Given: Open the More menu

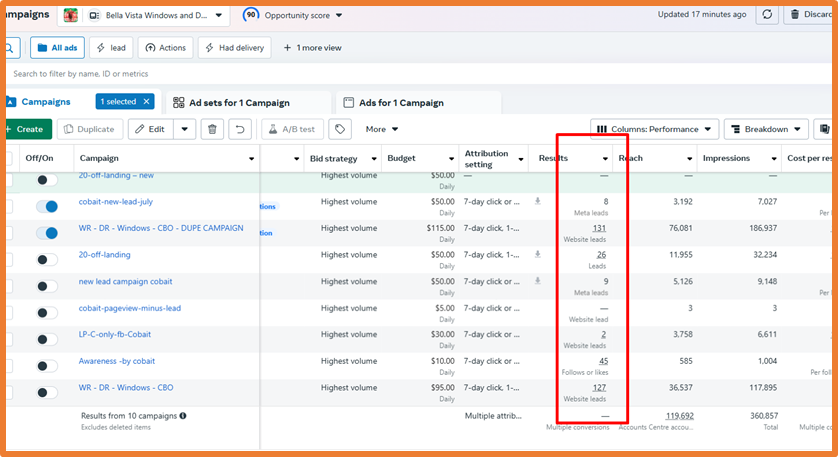Looking at the screenshot, I should tap(382, 129).
